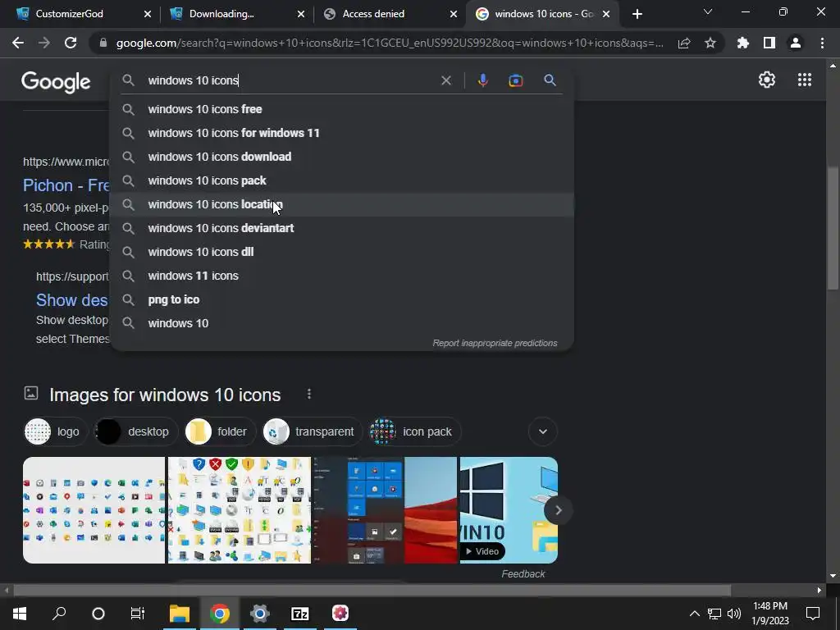Select suggestion "windows 10 icons pack"
The image size is (840, 630).
(x=342, y=180)
